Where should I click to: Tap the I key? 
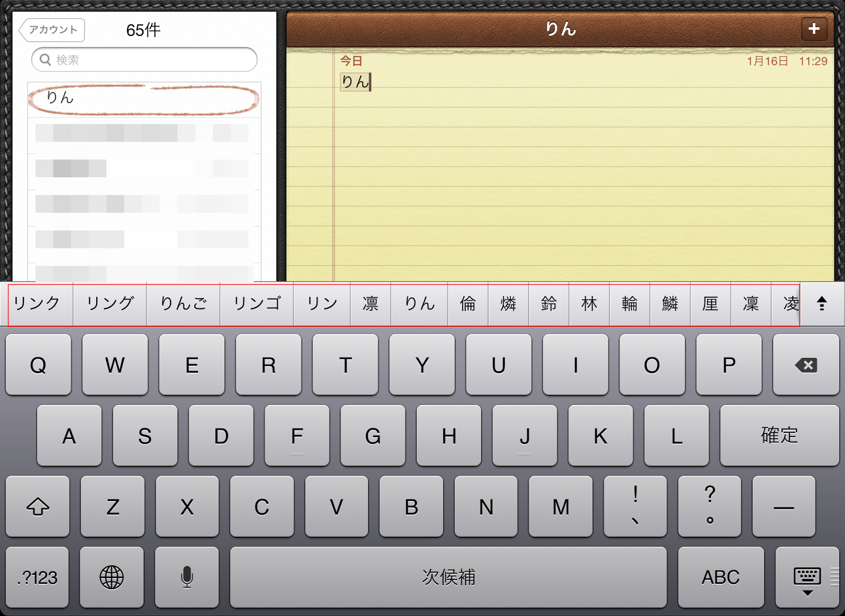click(576, 365)
